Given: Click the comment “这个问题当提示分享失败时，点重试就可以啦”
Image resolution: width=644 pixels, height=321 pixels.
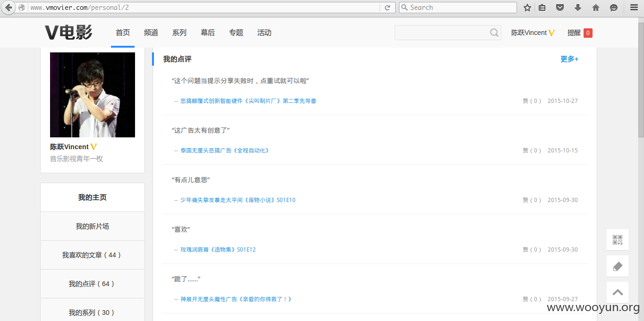Looking at the screenshot, I should pyautogui.click(x=240, y=81).
